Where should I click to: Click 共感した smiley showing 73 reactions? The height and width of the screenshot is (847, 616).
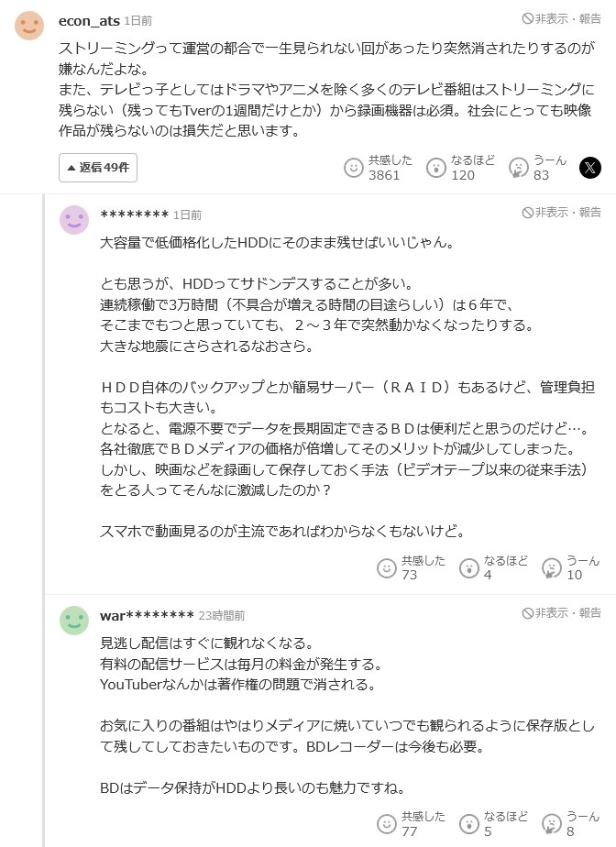pos(387,567)
